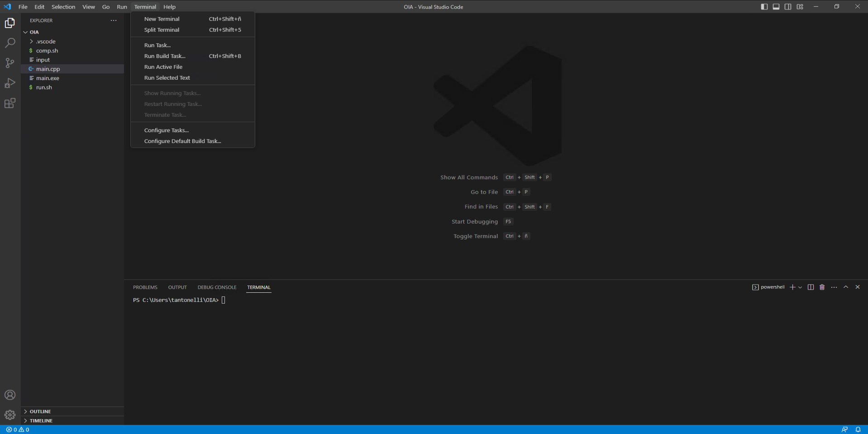Open the Extensions view icon
Screen dimensions: 868x434
tap(10, 103)
